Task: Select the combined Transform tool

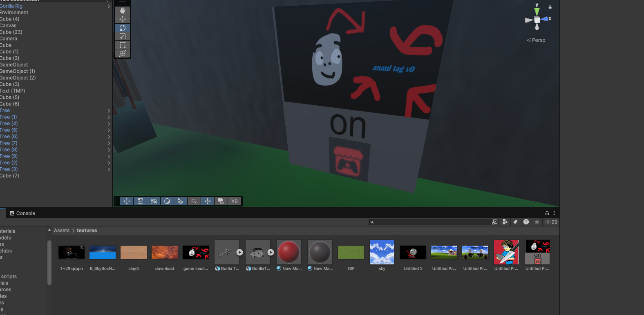Action: (x=123, y=53)
